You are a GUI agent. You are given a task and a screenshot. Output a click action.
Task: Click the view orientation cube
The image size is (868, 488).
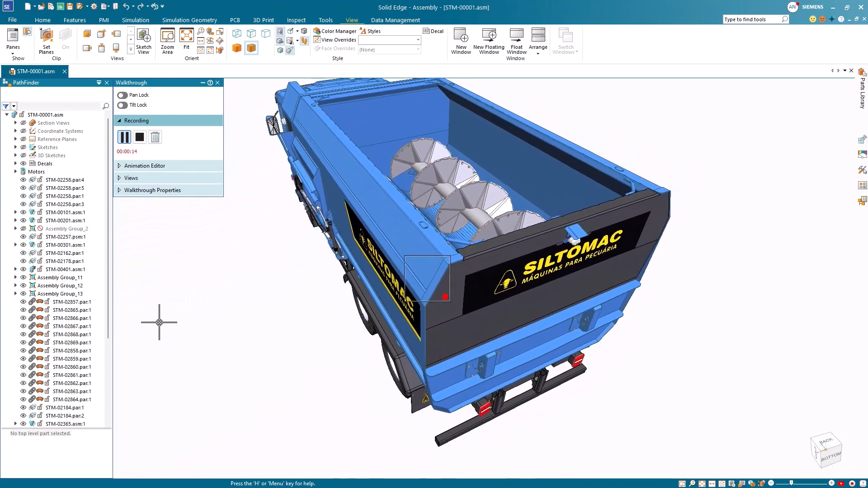coord(826,450)
